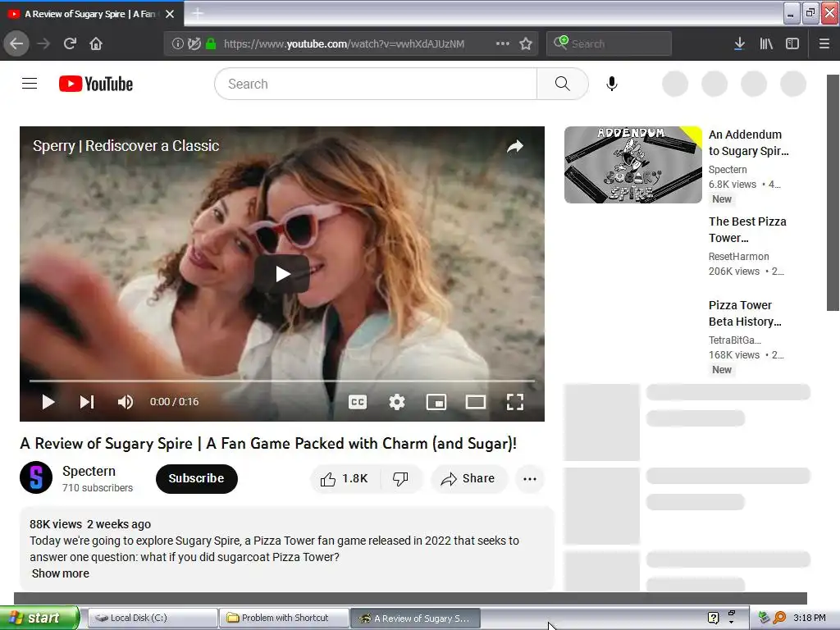840x630 pixels.
Task: Open Pizza Tower Beta History video
Action: (x=745, y=313)
